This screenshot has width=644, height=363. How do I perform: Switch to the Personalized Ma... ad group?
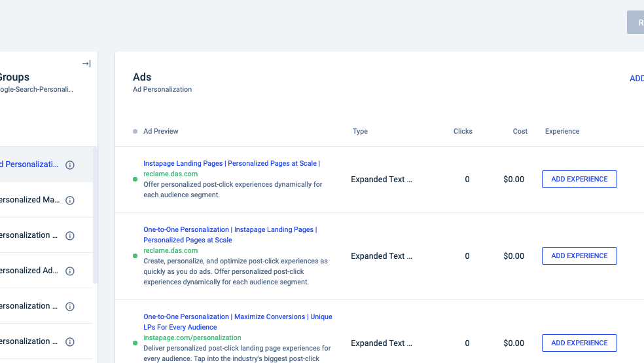coord(29,200)
